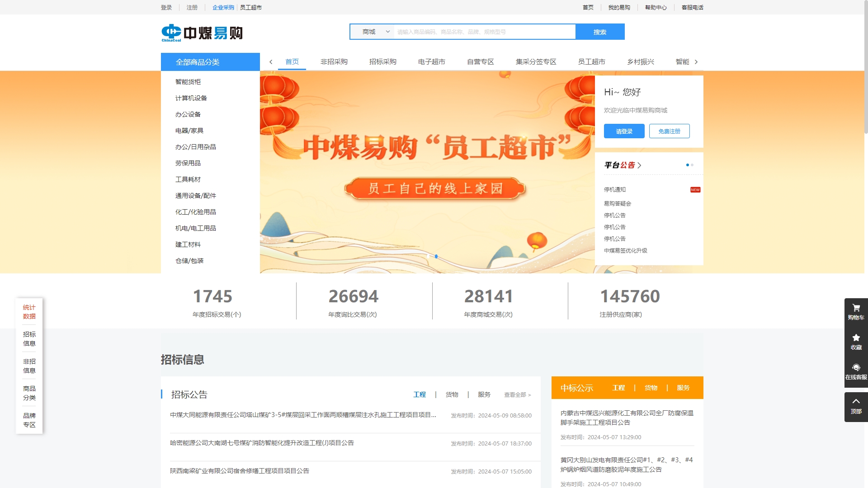Select 工程 tab under 招标公告
868x488 pixels.
pos(420,394)
